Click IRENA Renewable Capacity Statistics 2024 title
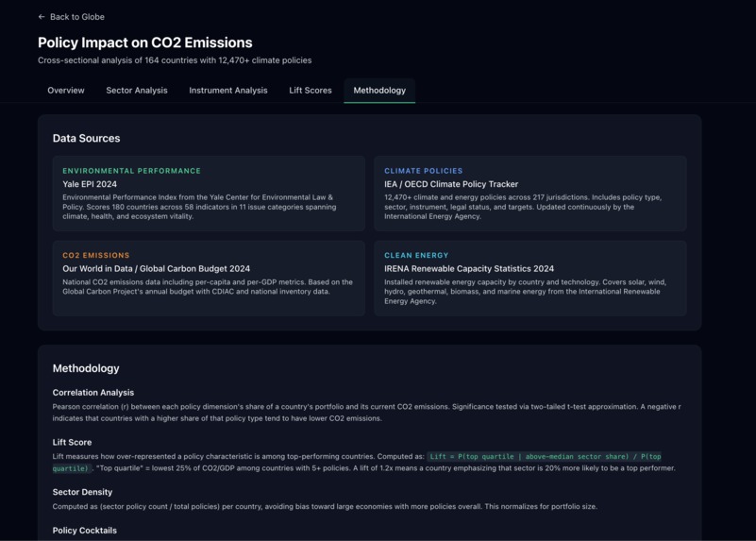Image resolution: width=756 pixels, height=541 pixels. pos(469,268)
